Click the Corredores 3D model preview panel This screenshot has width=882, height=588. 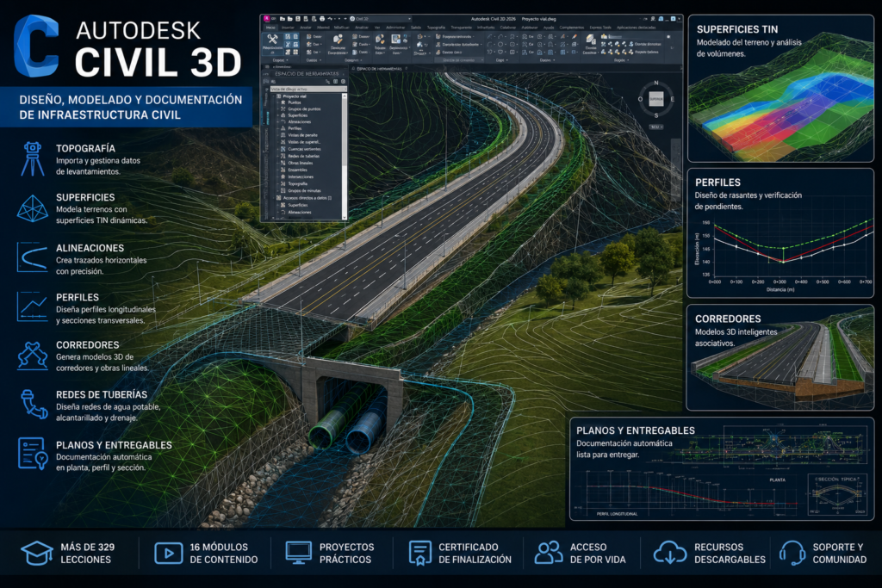(x=780, y=358)
